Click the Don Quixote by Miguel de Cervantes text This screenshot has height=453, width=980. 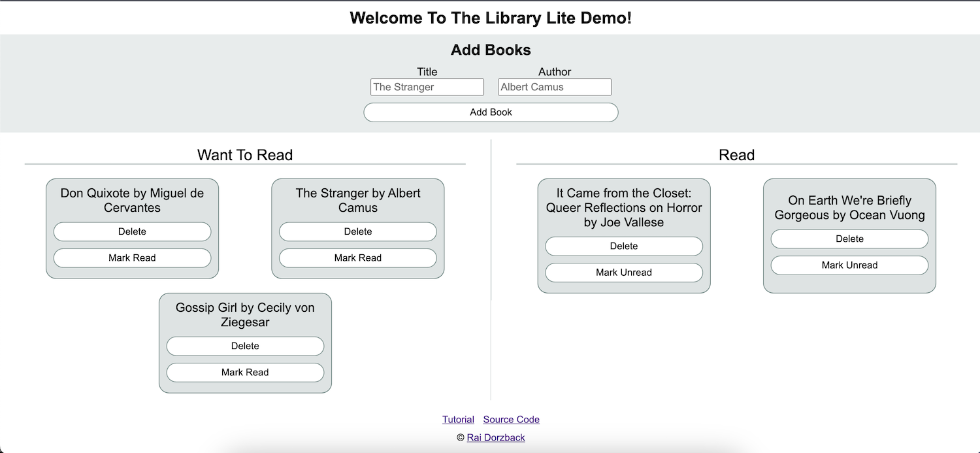[x=132, y=201]
